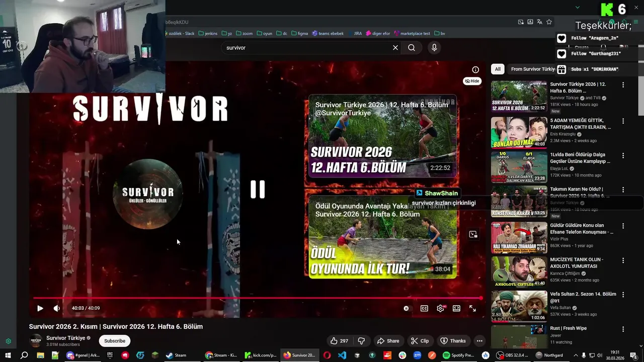Select the All filter chip

coord(498,69)
